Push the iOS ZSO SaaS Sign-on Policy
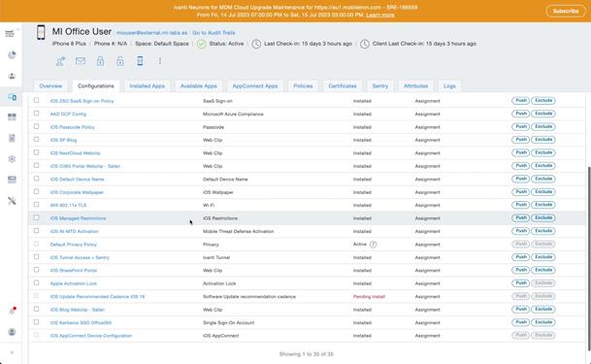 point(521,101)
